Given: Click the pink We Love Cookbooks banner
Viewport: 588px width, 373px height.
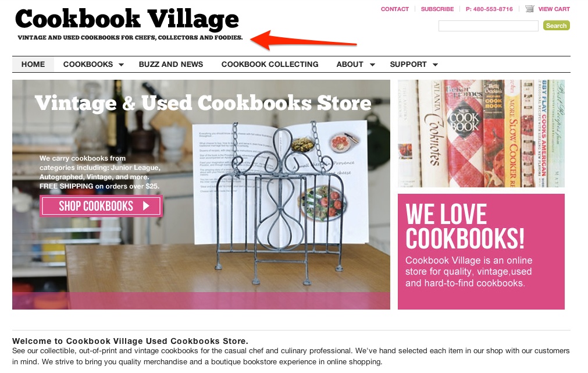Looking at the screenshot, I should pos(481,251).
